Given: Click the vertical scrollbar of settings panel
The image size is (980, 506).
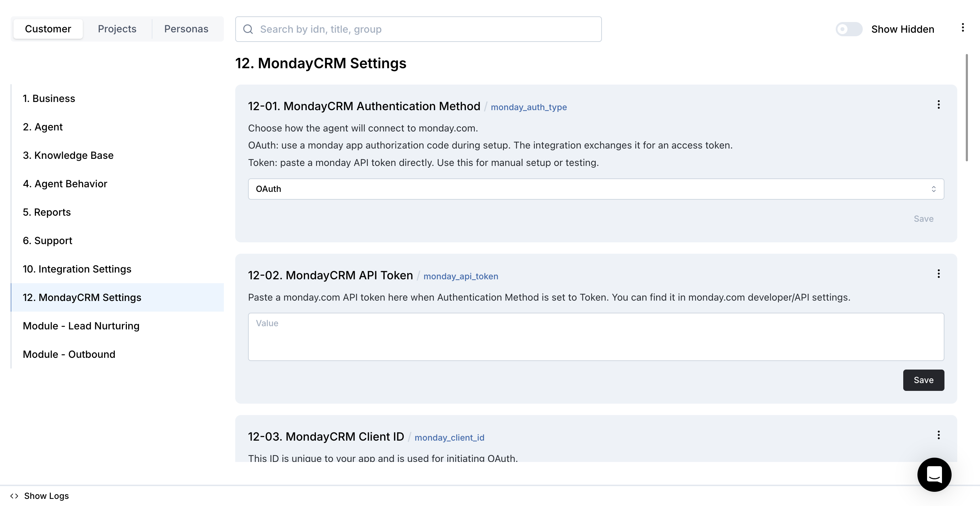Looking at the screenshot, I should [x=967, y=108].
